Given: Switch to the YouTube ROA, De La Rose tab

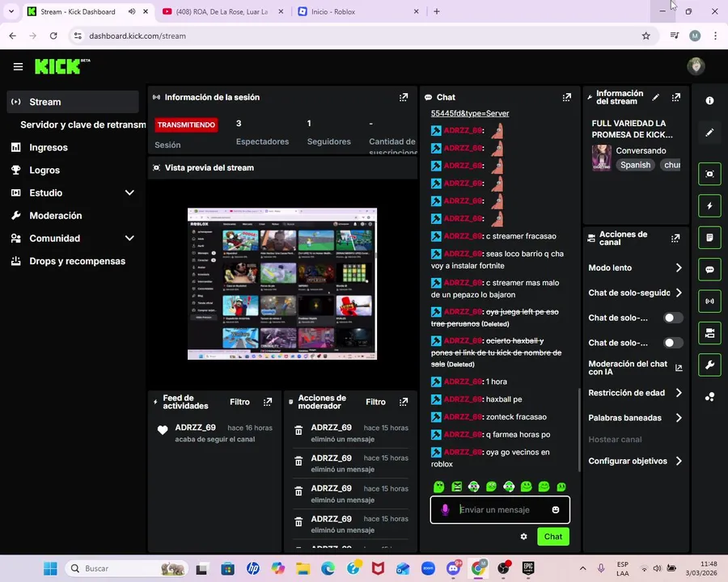Looking at the screenshot, I should (x=222, y=11).
